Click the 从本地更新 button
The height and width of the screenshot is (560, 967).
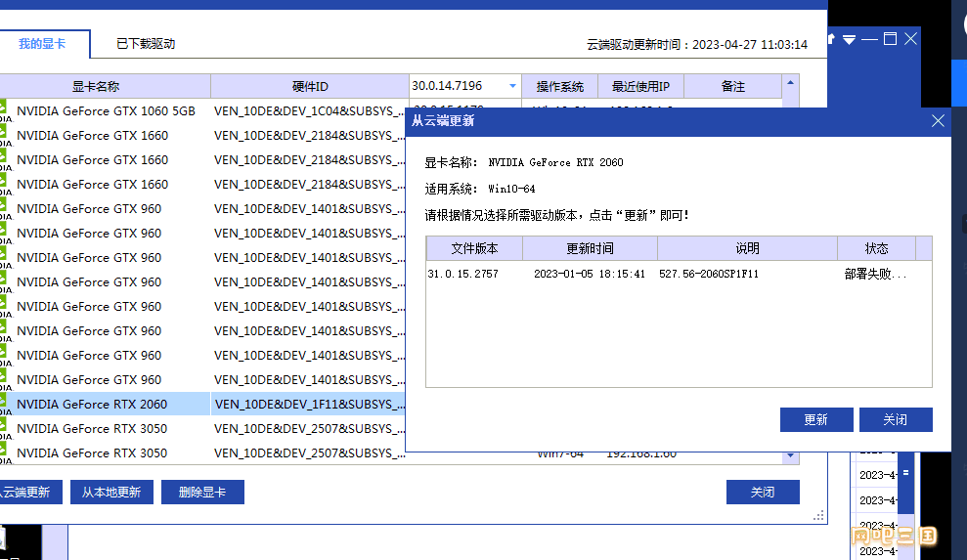tap(111, 493)
